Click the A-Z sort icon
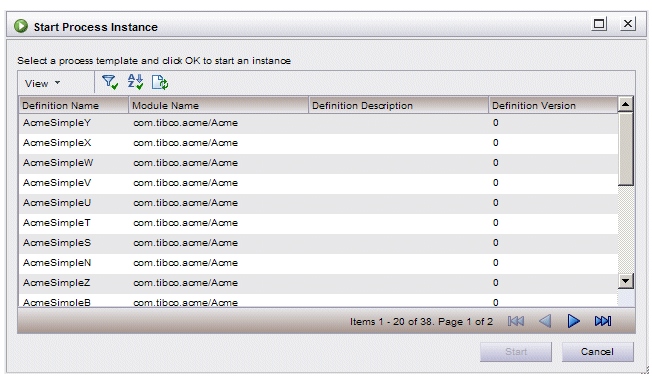The width and height of the screenshot is (652, 383). (135, 82)
